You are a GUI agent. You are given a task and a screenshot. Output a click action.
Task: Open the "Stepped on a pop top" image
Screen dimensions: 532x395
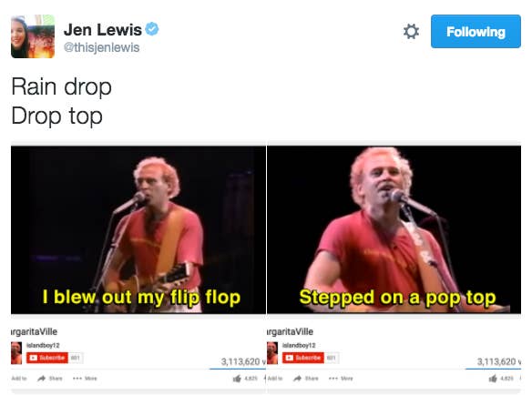(394, 229)
